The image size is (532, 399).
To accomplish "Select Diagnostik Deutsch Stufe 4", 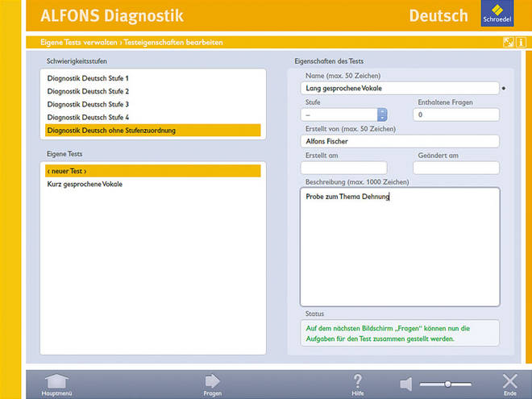I will coord(153,118).
